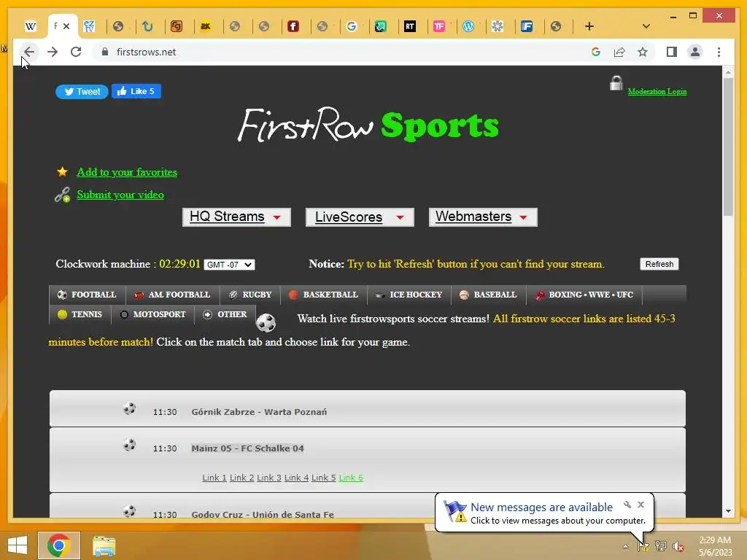Bookmark this page with star icon

(643, 52)
